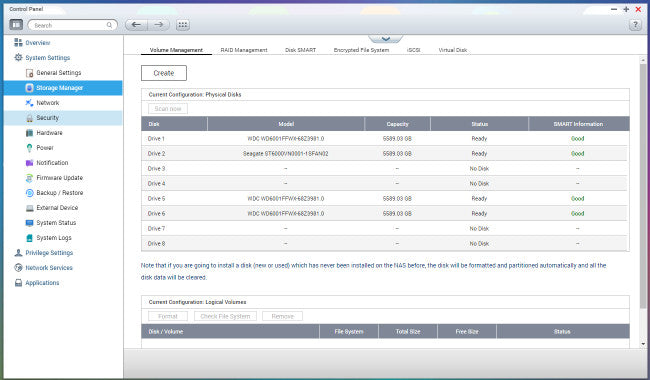Click the External Device icon
The image size is (650, 380).
pos(29,208)
